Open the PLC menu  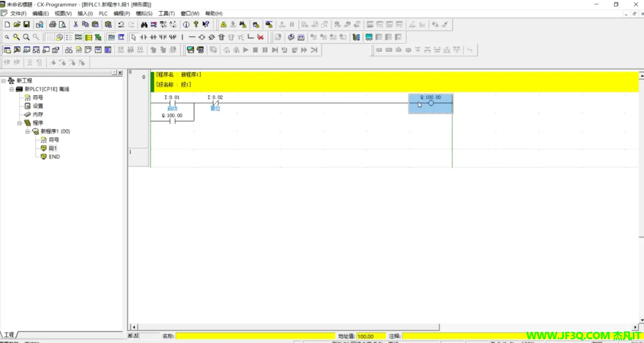103,13
